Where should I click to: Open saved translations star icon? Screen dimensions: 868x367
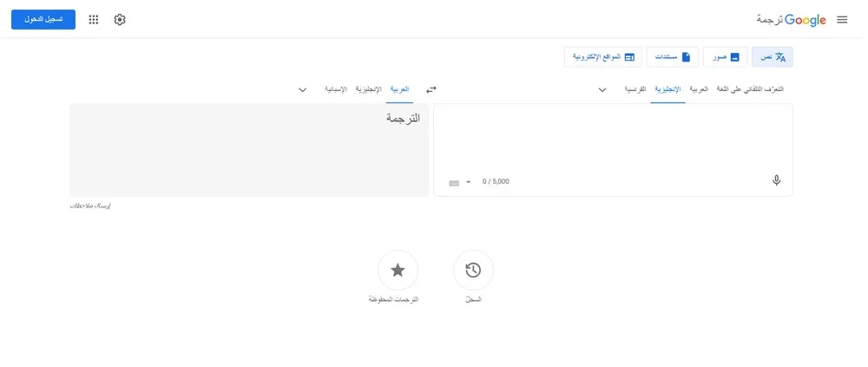click(398, 271)
